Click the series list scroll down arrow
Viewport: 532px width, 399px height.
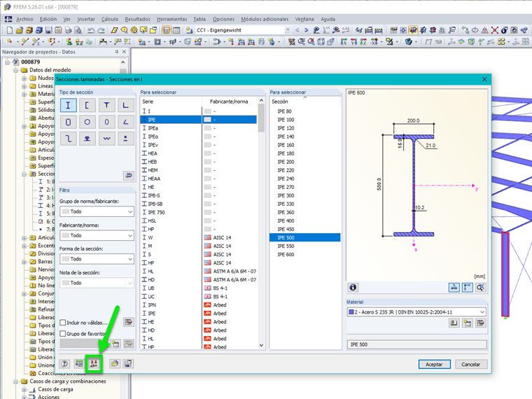[261, 345]
